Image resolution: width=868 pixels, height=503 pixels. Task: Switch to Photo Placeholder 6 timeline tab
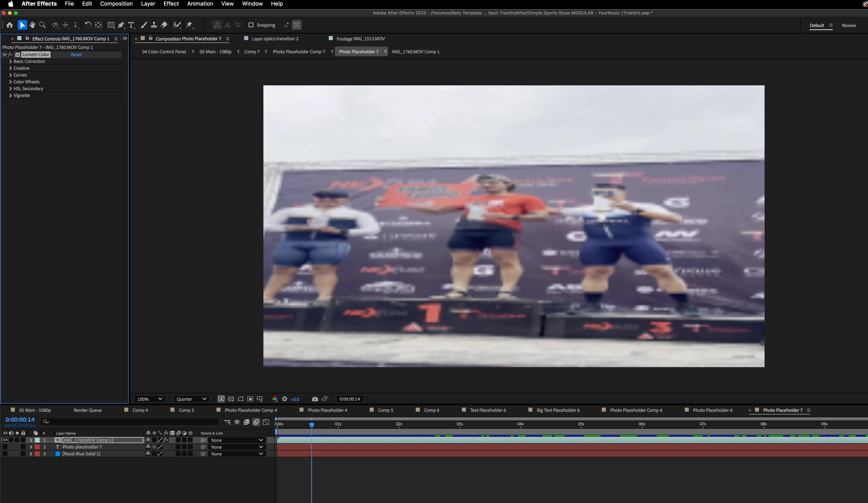point(712,410)
